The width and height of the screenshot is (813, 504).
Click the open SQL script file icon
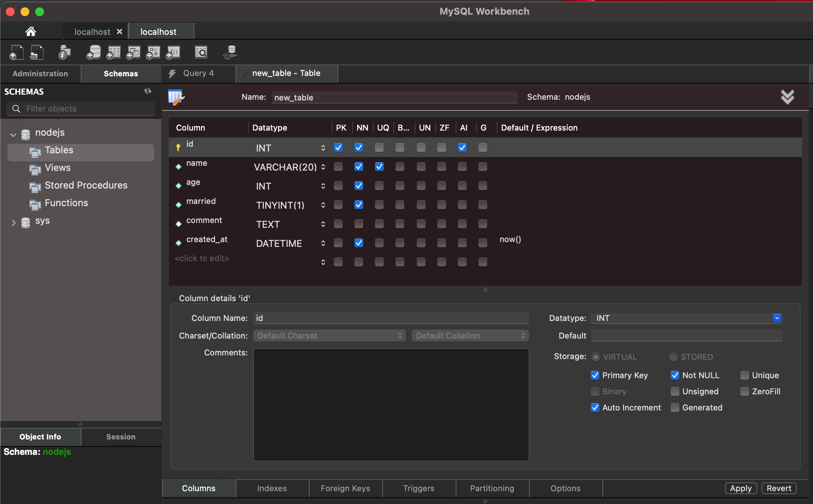[x=37, y=52]
